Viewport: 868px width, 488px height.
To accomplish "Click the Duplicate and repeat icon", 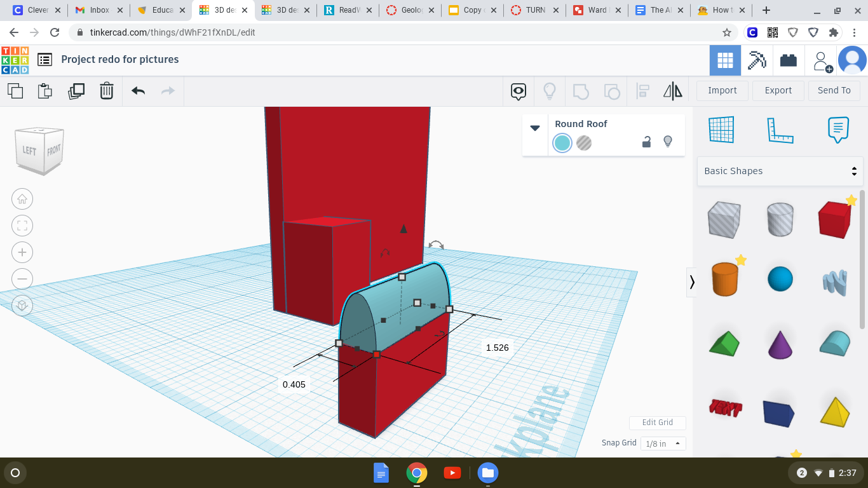I will (76, 91).
